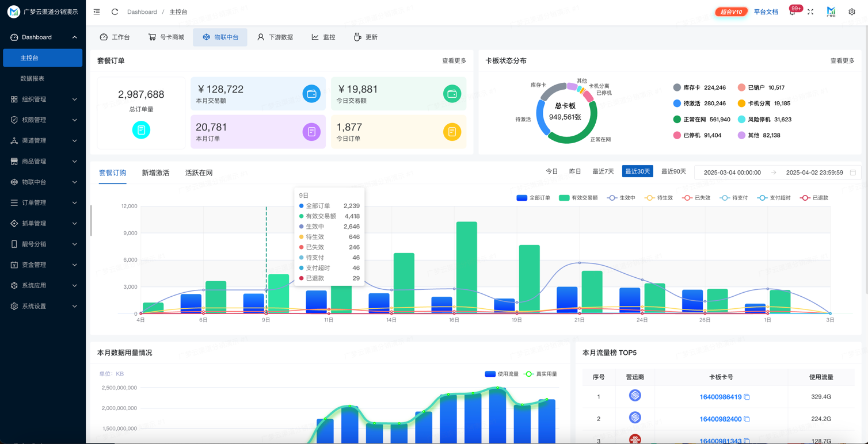Switch to the 号卡商城 tab
868x444 pixels.
point(166,37)
